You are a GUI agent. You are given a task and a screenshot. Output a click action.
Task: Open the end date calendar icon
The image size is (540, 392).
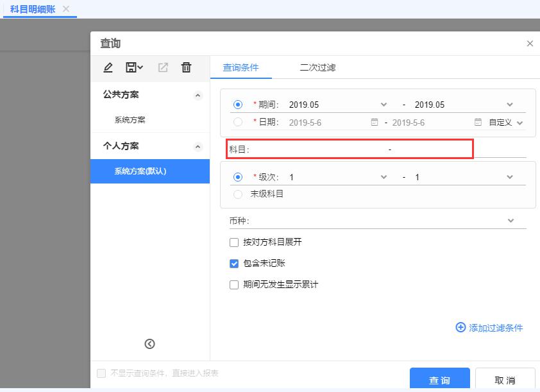pyautogui.click(x=478, y=122)
